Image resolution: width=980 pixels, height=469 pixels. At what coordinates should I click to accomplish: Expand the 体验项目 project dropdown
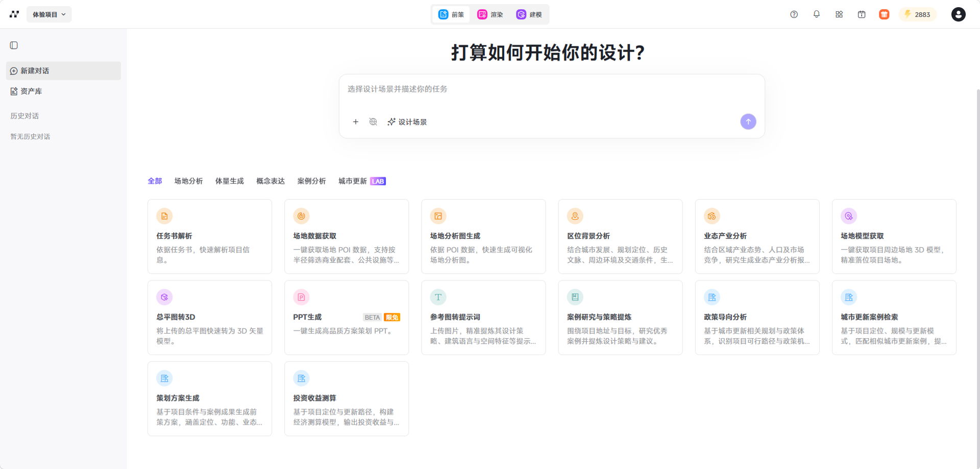(49, 14)
